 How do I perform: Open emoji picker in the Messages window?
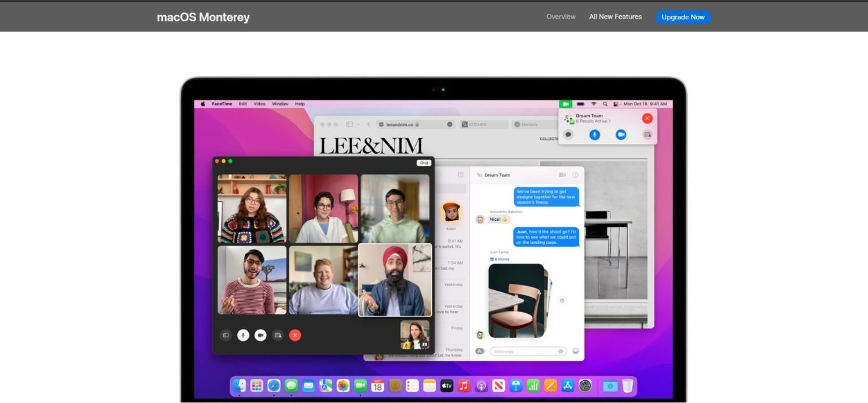click(x=576, y=351)
